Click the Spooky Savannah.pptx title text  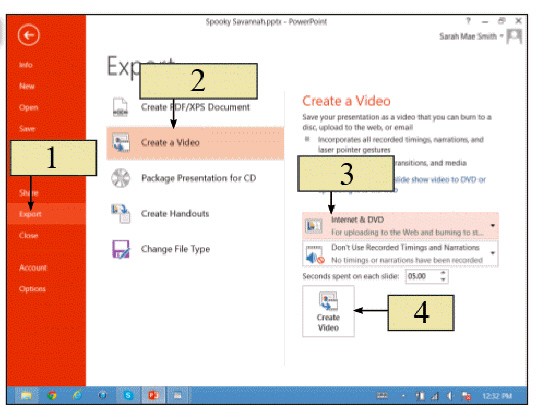point(266,22)
